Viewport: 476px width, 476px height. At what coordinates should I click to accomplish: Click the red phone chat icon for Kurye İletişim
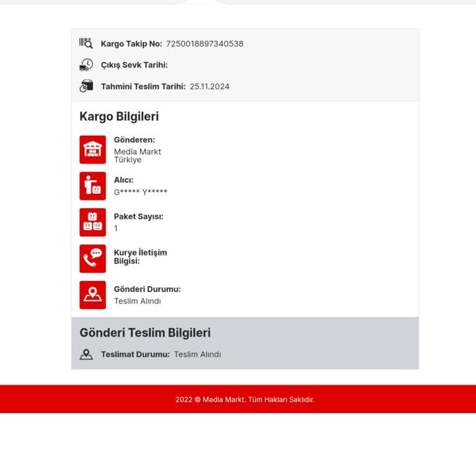(92, 258)
